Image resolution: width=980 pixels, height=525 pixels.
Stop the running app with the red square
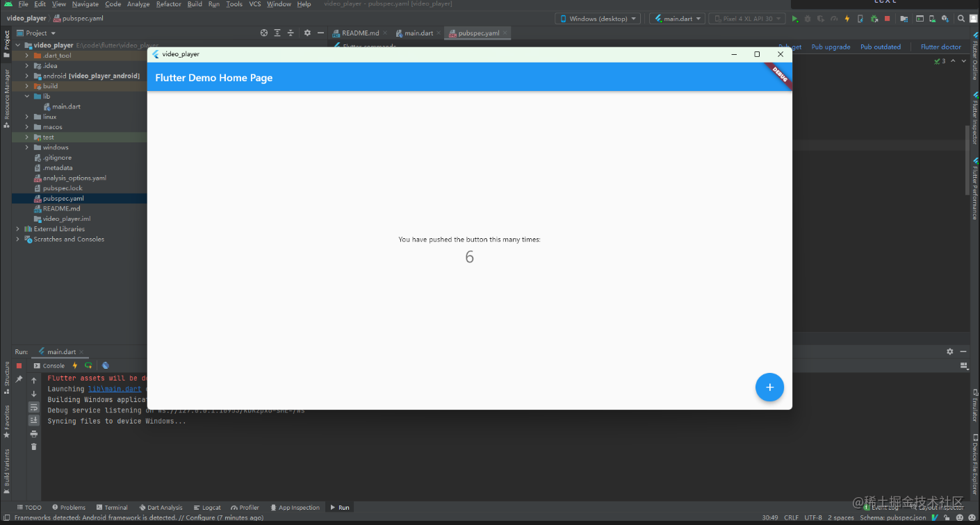[x=888, y=18]
